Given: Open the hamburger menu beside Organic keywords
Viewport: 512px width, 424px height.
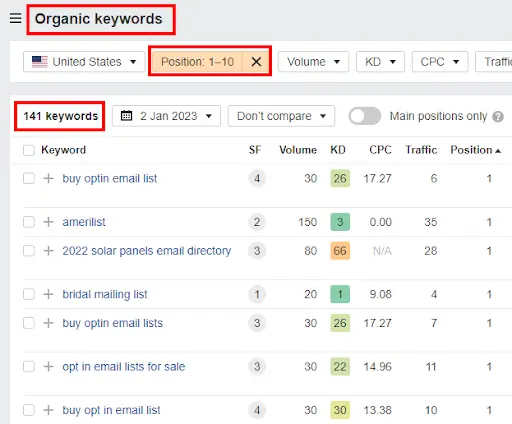Looking at the screenshot, I should click(15, 19).
